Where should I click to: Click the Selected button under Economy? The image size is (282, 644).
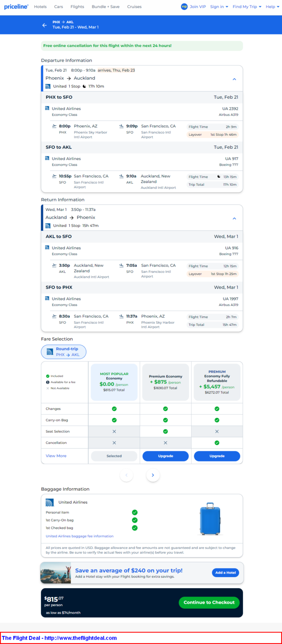(x=114, y=456)
